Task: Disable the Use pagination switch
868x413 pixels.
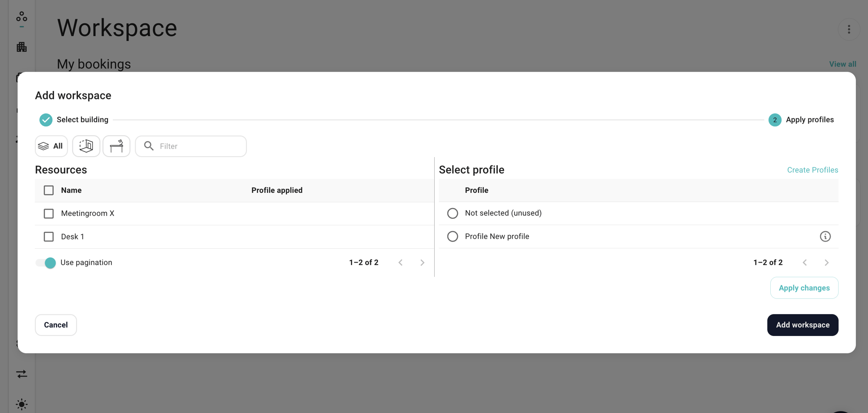Action: point(45,263)
